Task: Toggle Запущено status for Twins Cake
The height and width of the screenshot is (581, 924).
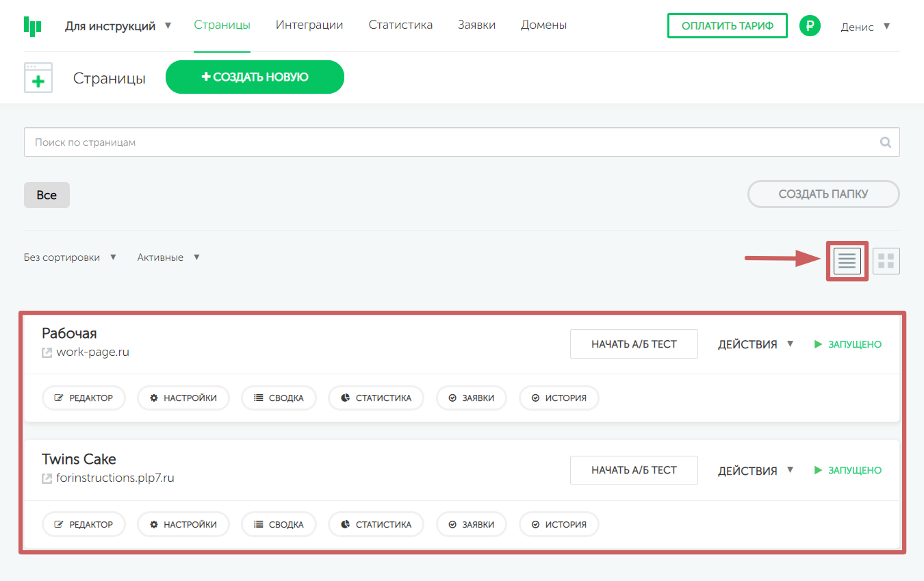Action: [847, 470]
